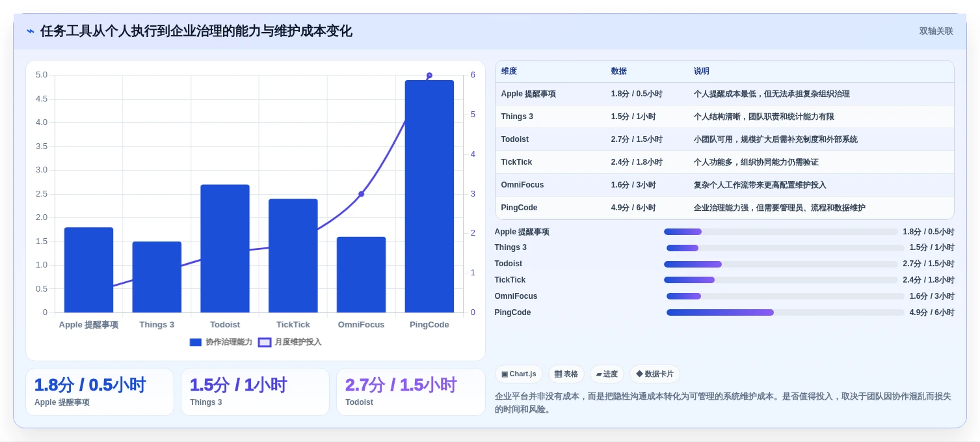Click the Things 3 progress bar
Viewport: 980px width, 442px height.
[x=786, y=248]
